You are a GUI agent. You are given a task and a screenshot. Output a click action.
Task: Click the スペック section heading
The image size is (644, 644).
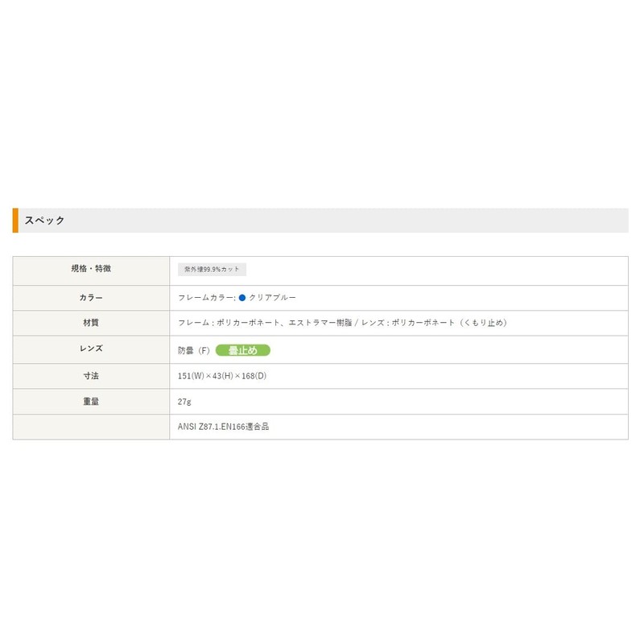tap(44, 220)
